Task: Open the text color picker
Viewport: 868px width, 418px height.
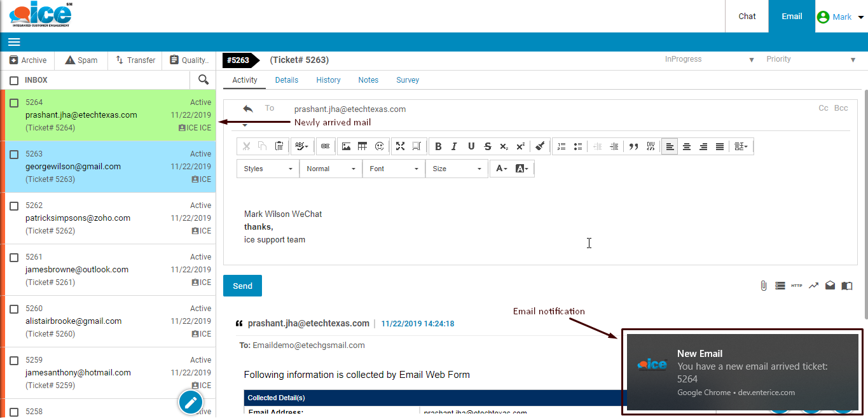Action: tap(502, 169)
